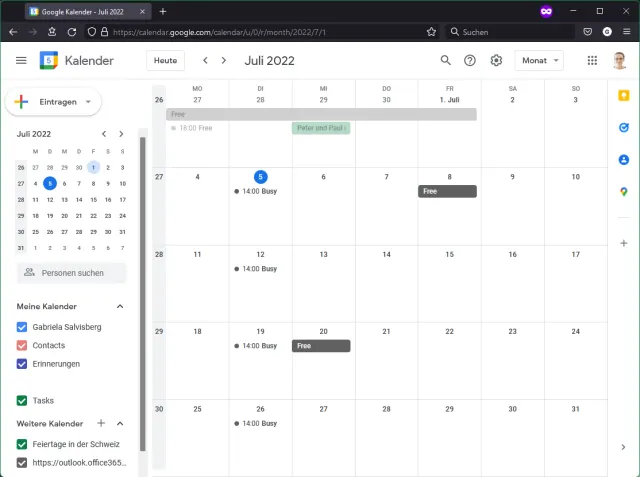
Task: Bookmark this page star icon
Action: point(431,32)
